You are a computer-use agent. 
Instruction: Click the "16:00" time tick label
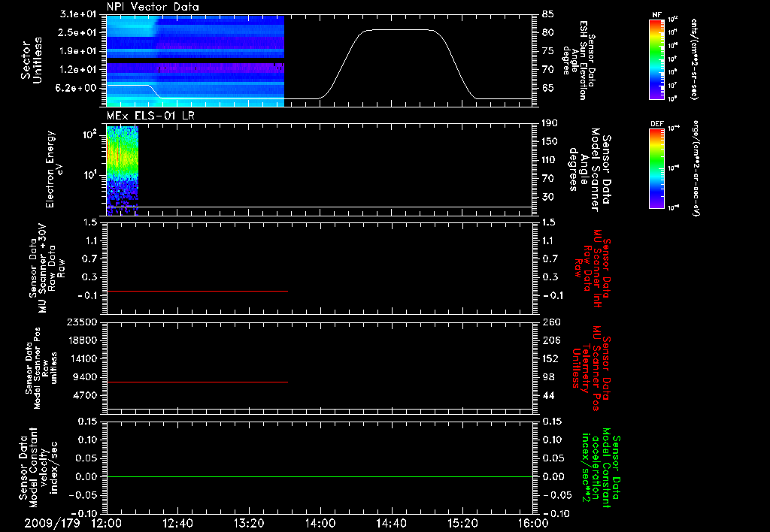(533, 523)
